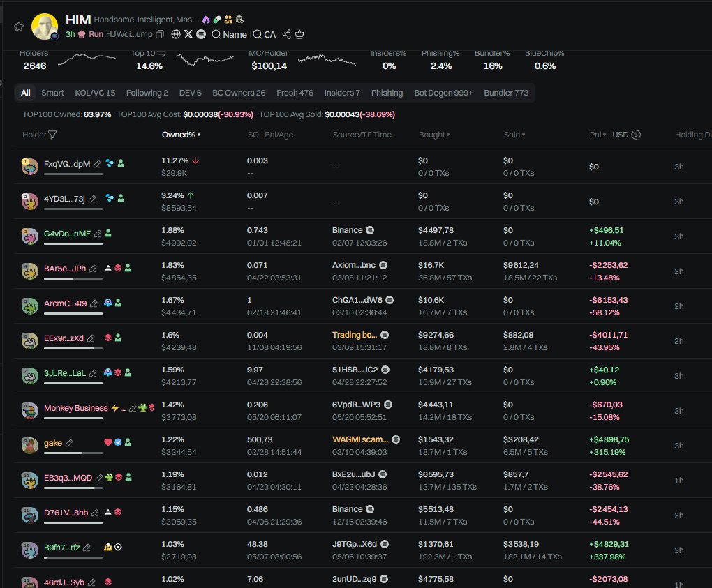Screen dimensions: 712x588
Task: Open the KOL/VC 15 tab
Action: pyautogui.click(x=95, y=93)
